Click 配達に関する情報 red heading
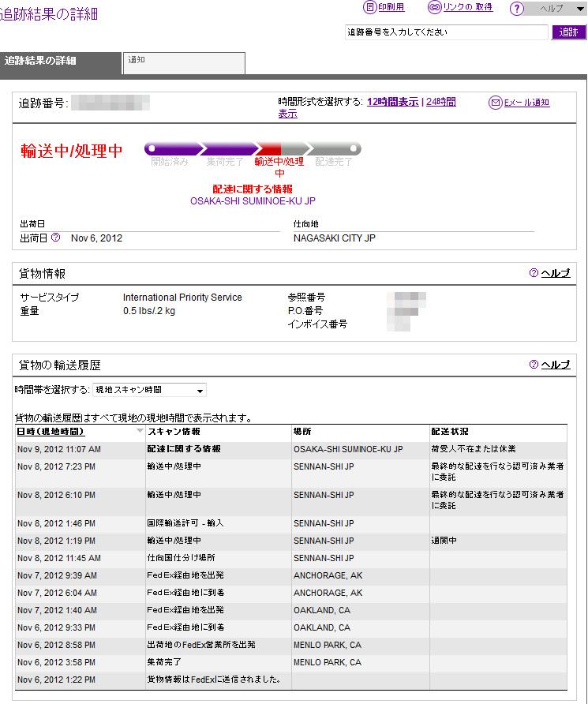Image resolution: width=588 pixels, height=704 pixels. click(x=253, y=189)
